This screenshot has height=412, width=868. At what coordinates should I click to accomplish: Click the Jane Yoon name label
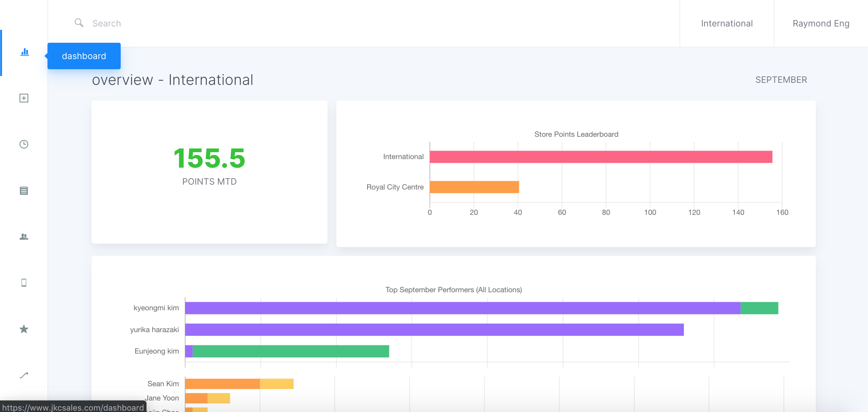pyautogui.click(x=162, y=398)
